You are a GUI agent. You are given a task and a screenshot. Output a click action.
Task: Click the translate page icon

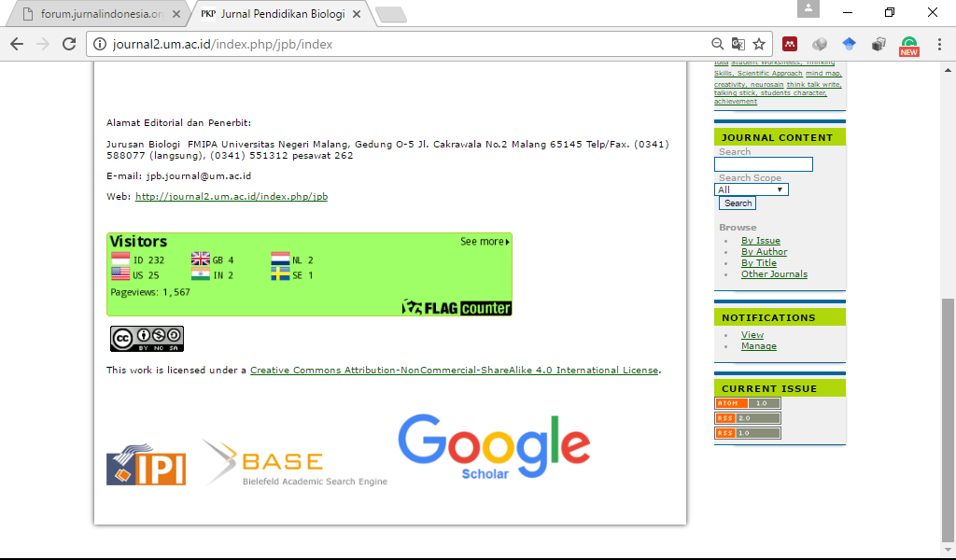coord(738,44)
